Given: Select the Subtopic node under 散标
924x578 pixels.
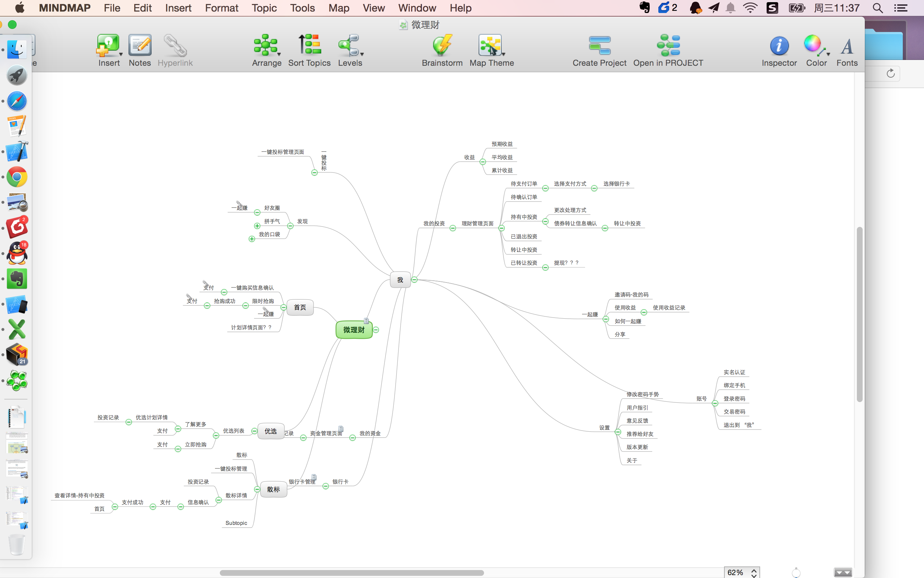Looking at the screenshot, I should pos(236,523).
